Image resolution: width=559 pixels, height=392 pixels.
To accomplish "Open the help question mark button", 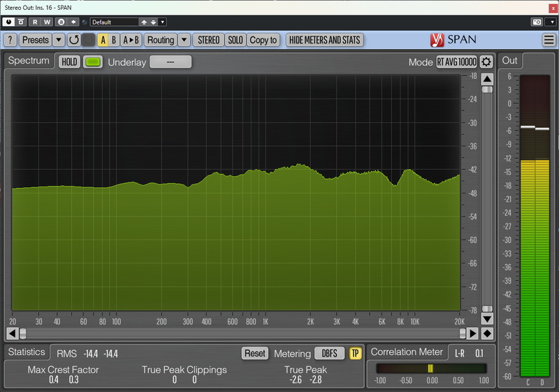I will (x=10, y=40).
